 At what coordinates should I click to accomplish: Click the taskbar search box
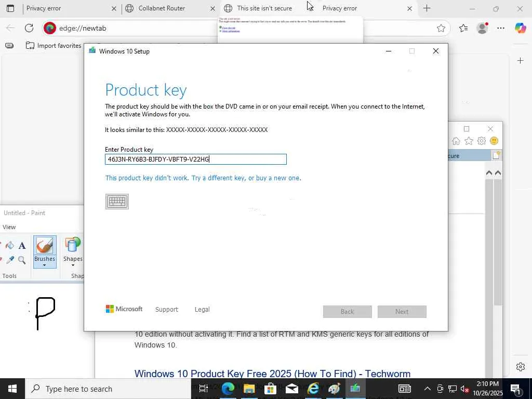pyautogui.click(x=108, y=389)
